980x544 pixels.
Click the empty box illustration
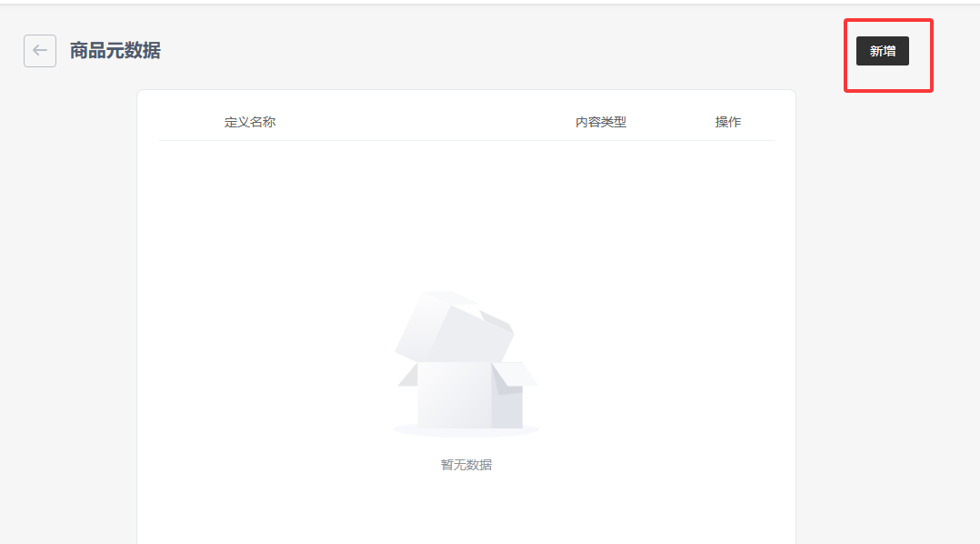[466, 364]
